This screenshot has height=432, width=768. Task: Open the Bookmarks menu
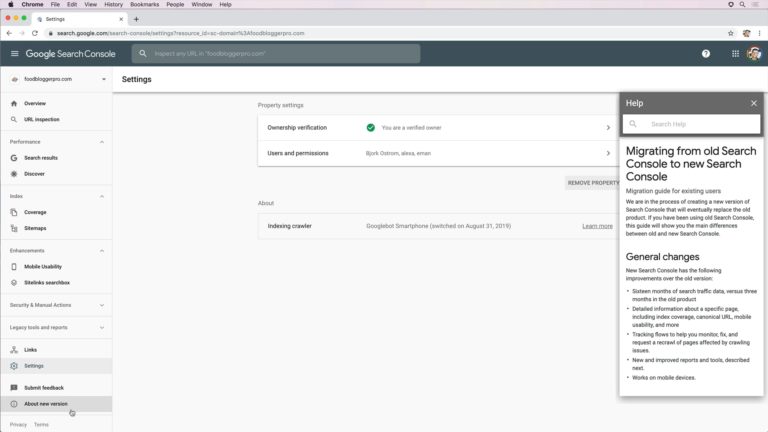pyautogui.click(x=144, y=4)
